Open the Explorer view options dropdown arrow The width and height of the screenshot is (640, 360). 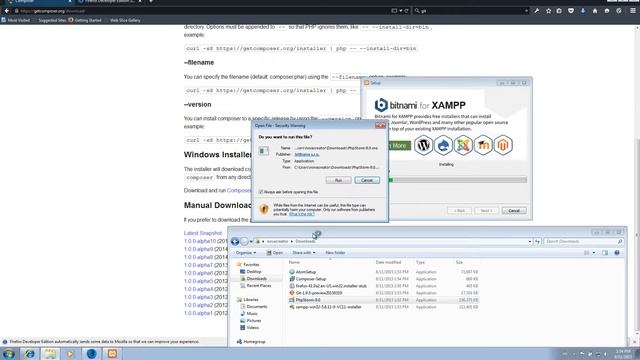[594, 253]
